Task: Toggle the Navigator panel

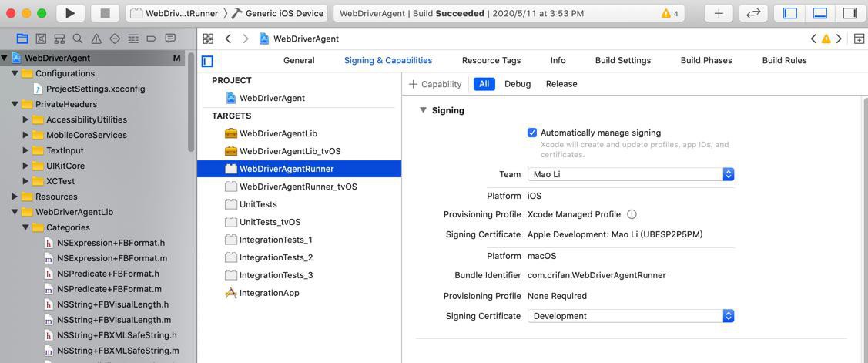Action: (x=790, y=13)
